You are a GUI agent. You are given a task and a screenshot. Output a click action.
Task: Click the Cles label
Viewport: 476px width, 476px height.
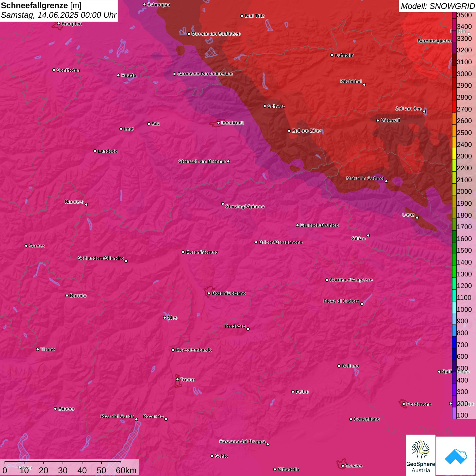[172, 318]
